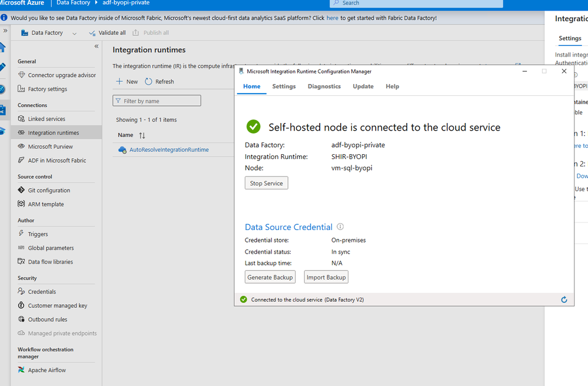Click the info icon beside Data Source Credential
Viewport: 588px width, 386px height.
340,227
